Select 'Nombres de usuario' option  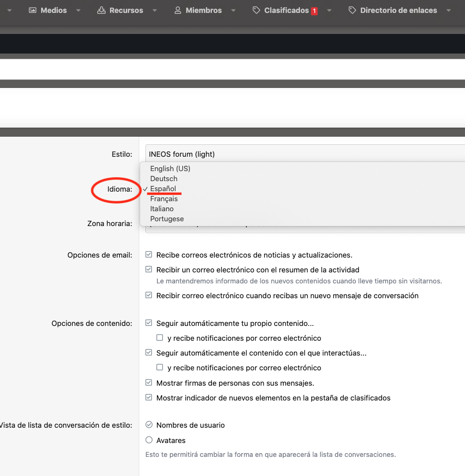coord(149,425)
